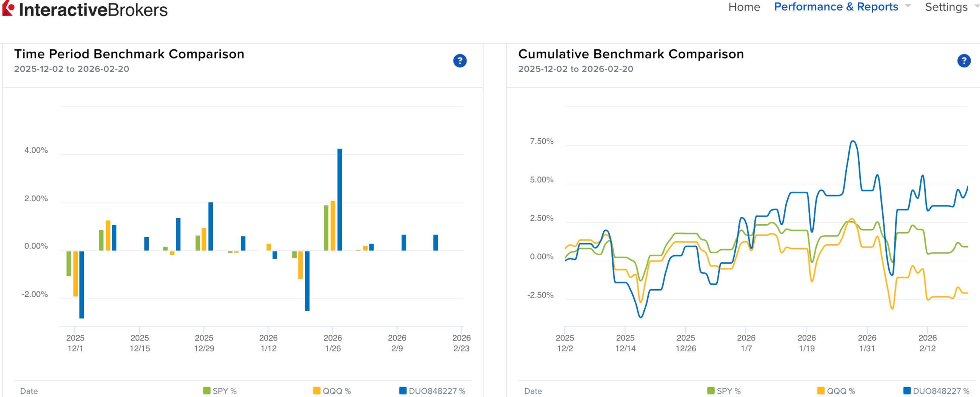Image resolution: width=980 pixels, height=397 pixels.
Task: Toggle SPY % line in cumulative chart legend
Action: pos(724,391)
